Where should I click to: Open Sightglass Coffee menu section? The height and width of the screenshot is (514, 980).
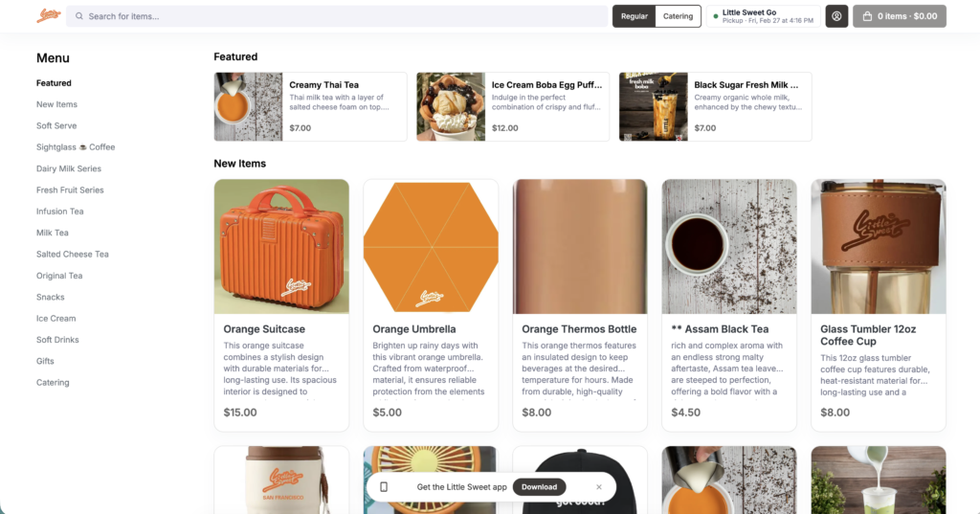[76, 147]
